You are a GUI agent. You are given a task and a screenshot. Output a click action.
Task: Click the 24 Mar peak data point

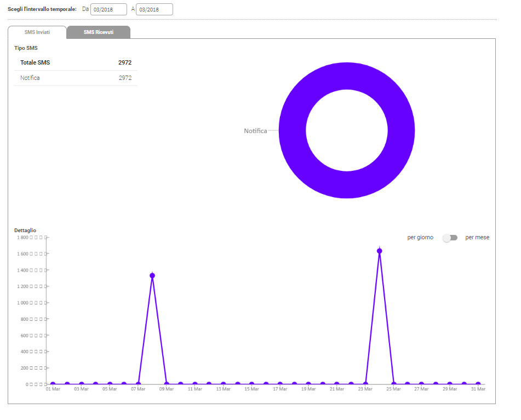pyautogui.click(x=380, y=251)
